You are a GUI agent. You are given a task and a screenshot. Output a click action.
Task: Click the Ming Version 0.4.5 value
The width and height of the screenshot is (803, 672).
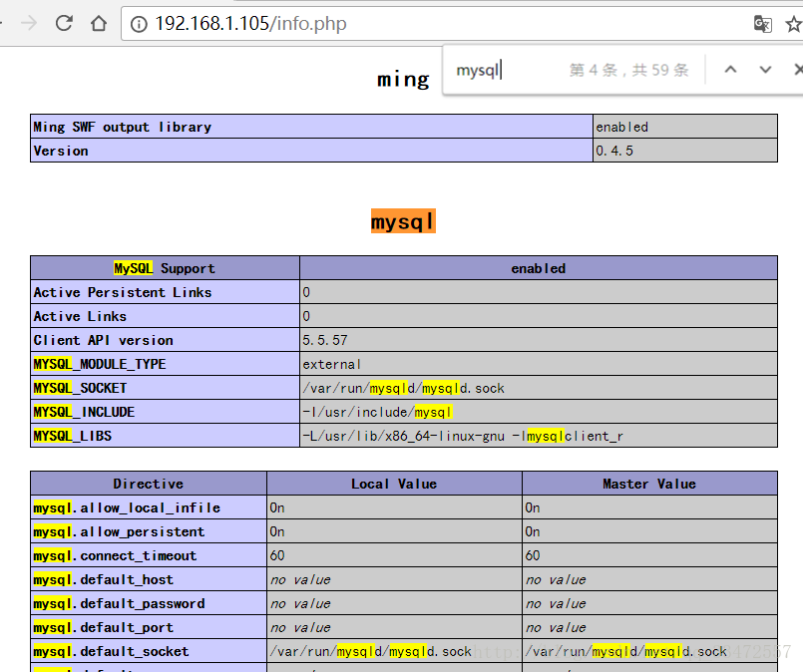point(614,151)
